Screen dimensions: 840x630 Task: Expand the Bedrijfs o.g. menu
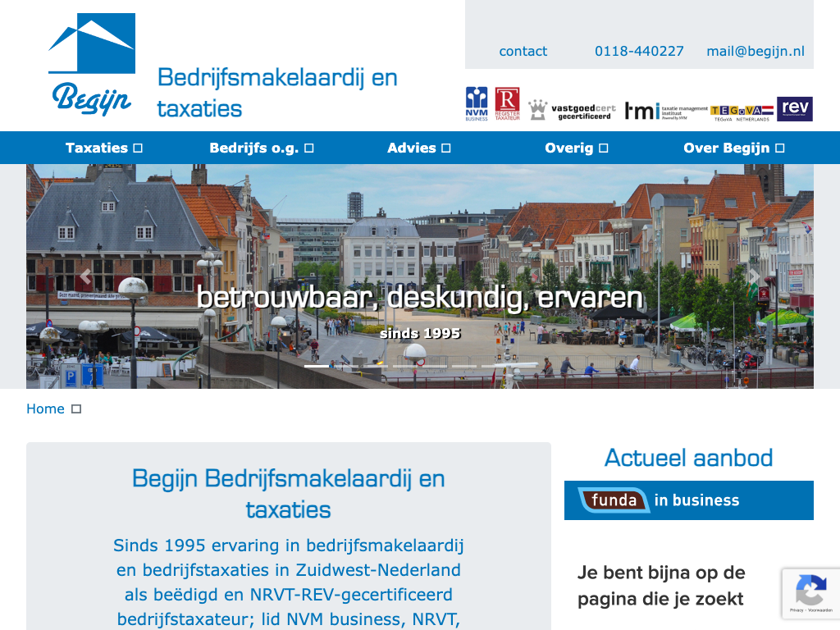pyautogui.click(x=262, y=148)
